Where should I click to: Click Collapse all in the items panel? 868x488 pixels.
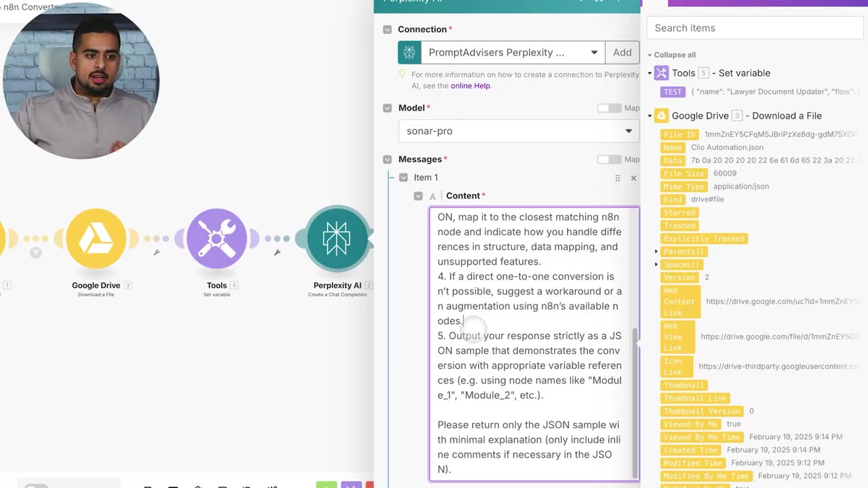tap(675, 55)
